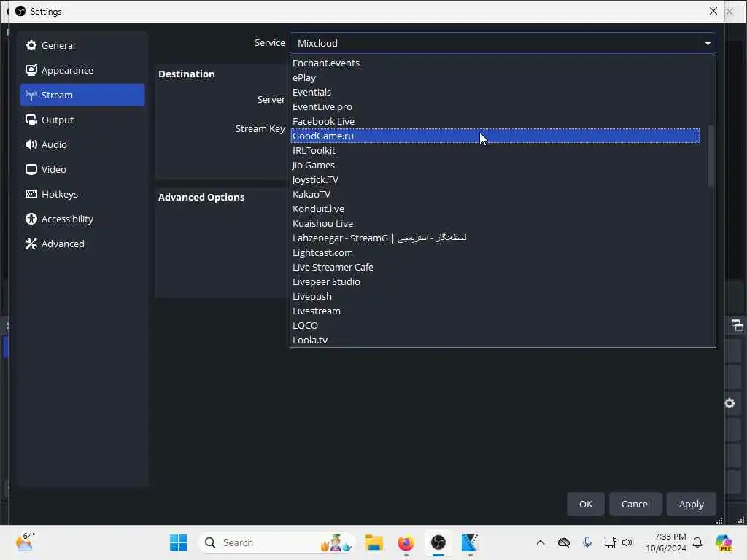Switch to the General settings tab
Viewport: 747px width, 560px height.
coord(82,45)
